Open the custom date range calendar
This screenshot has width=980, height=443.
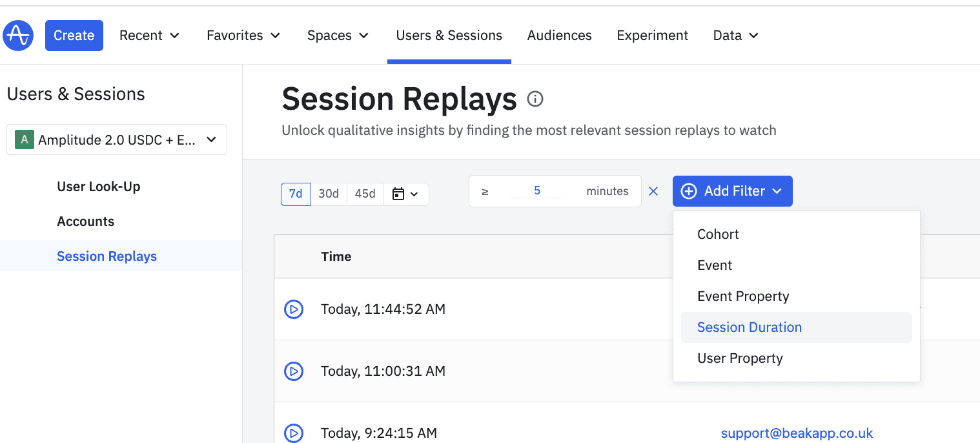pos(406,194)
